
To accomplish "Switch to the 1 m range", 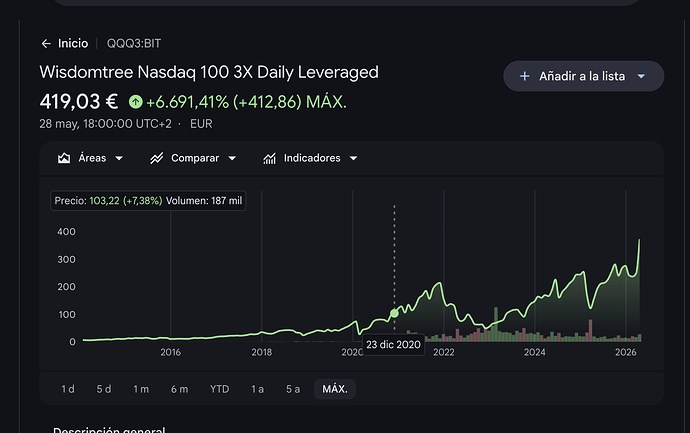I will tap(141, 389).
